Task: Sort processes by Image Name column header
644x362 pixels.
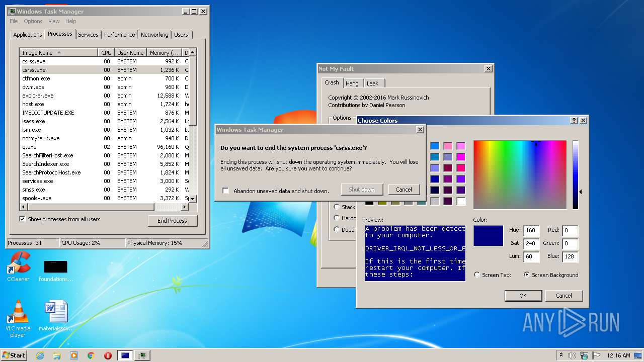Action: click(x=58, y=52)
